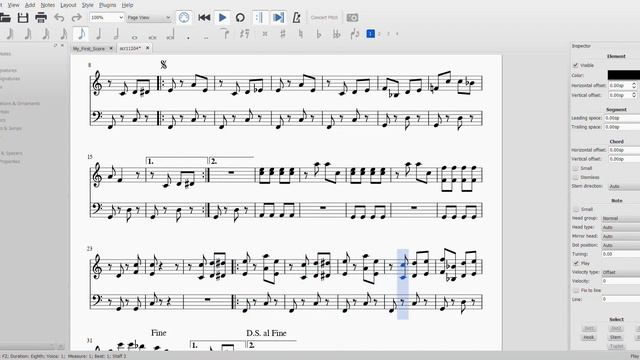
Task: Open the View menu
Action: coord(13,5)
